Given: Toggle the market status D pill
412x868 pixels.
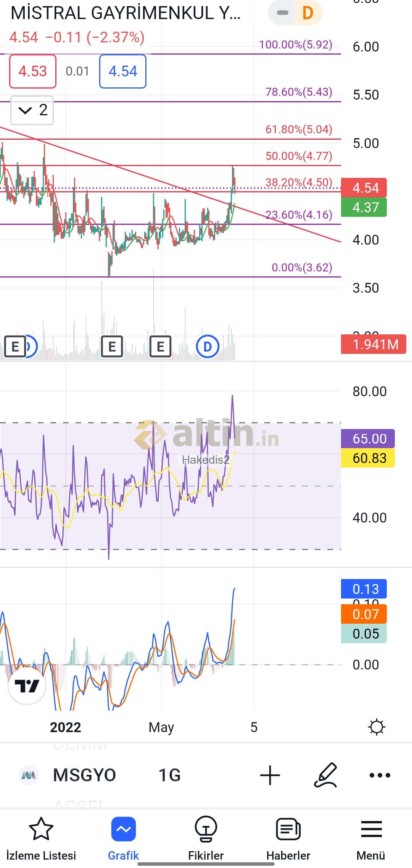Looking at the screenshot, I should pyautogui.click(x=295, y=13).
